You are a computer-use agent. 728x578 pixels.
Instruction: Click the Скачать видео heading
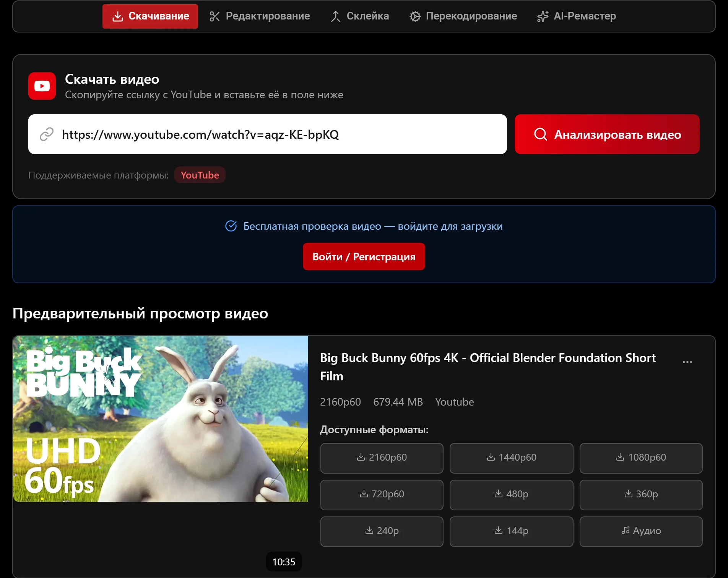(112, 79)
